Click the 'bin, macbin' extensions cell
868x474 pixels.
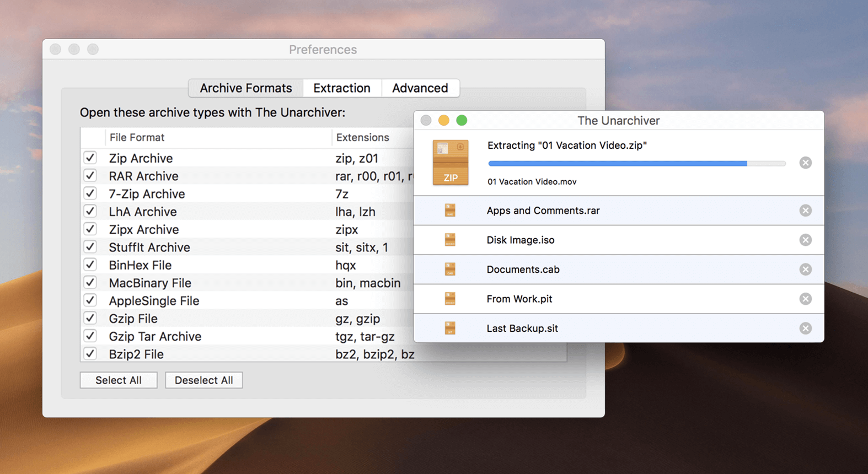[x=368, y=283]
